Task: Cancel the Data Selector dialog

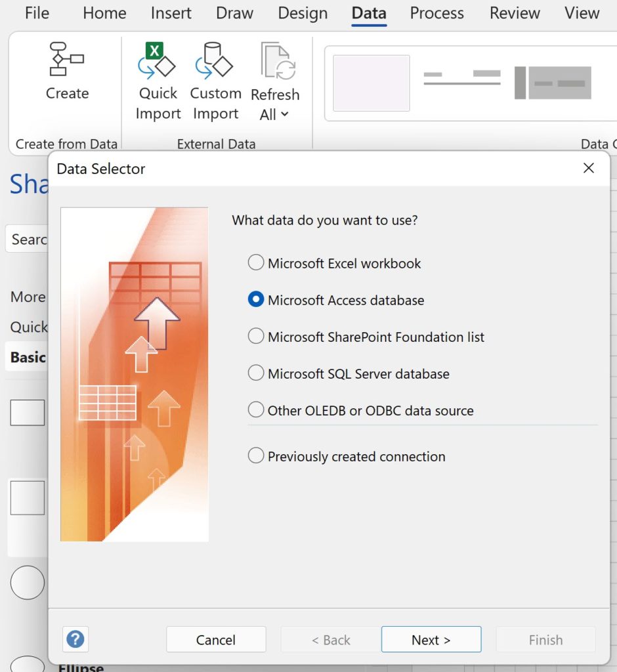Action: 216,639
